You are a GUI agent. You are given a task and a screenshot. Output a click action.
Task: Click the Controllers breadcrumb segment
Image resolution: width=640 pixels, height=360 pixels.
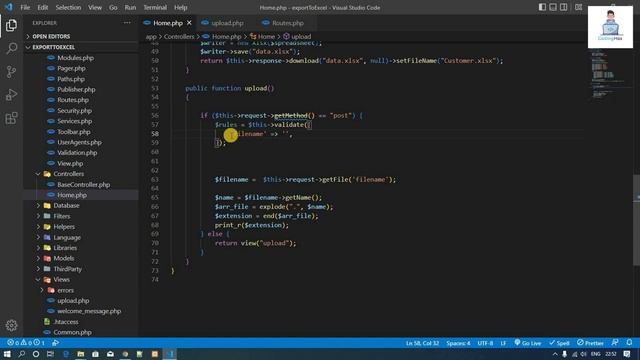179,36
